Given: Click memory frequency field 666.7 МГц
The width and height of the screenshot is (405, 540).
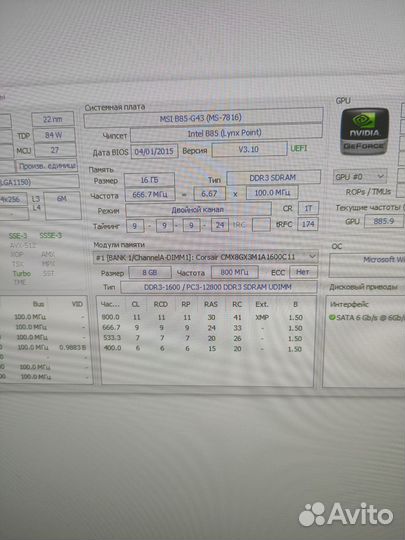Looking at the screenshot, I should click(x=150, y=194).
